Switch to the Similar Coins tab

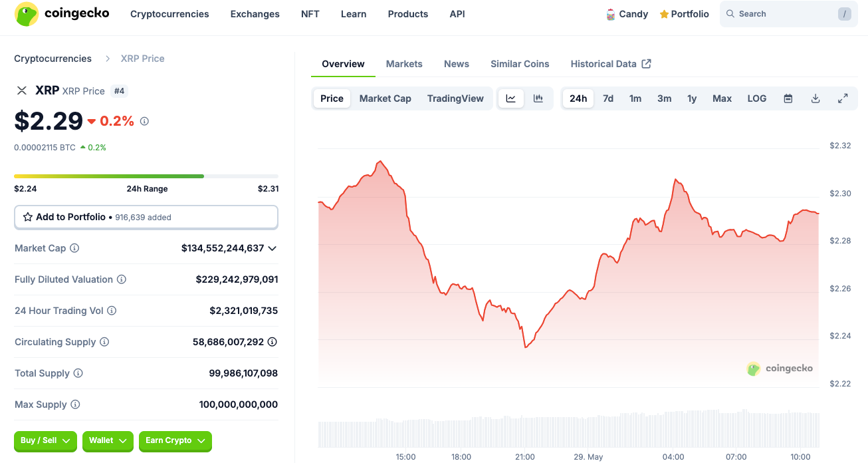click(520, 64)
